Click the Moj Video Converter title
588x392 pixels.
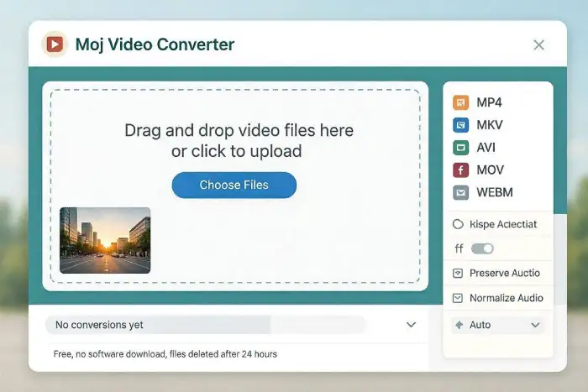tap(155, 44)
